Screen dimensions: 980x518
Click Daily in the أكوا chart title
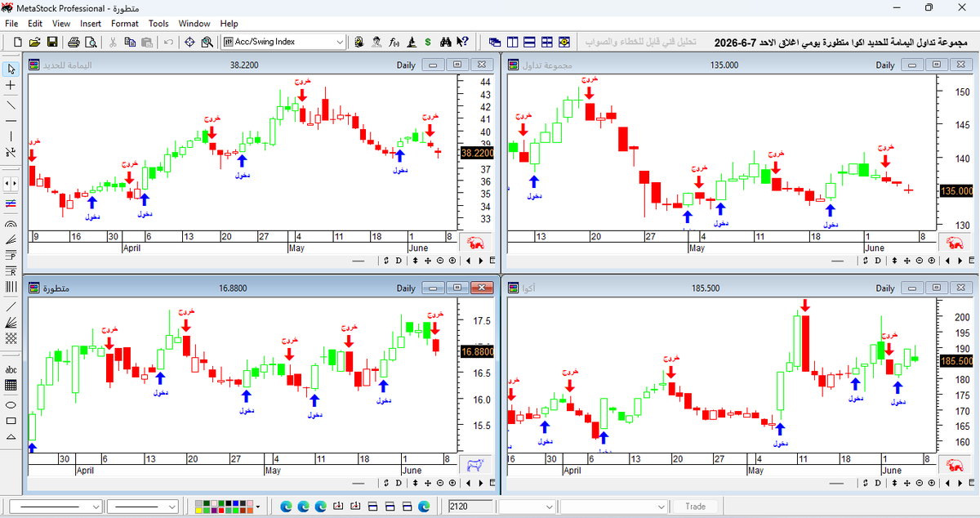point(884,288)
